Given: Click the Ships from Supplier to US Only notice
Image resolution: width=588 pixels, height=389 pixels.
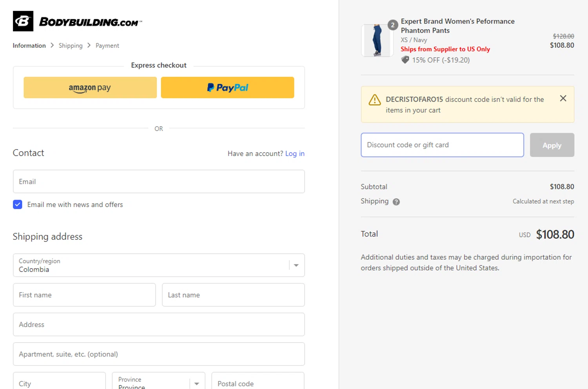Looking at the screenshot, I should [445, 49].
